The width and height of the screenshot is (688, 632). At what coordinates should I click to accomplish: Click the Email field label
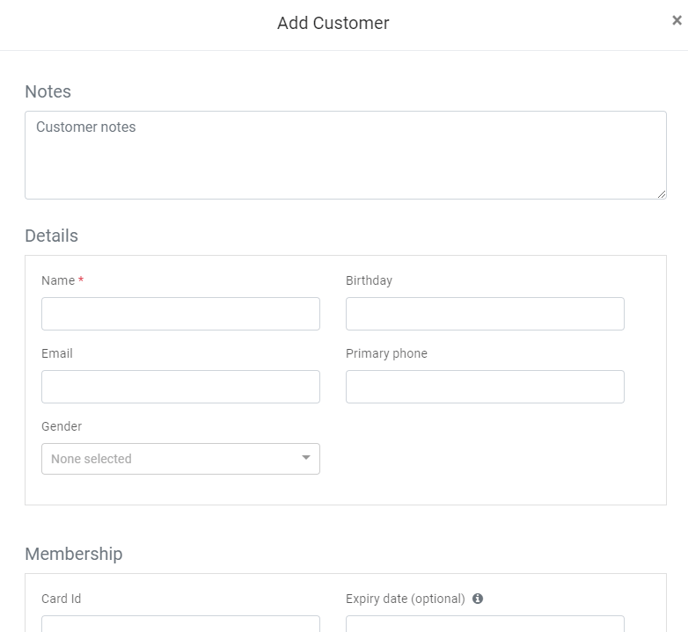click(57, 354)
